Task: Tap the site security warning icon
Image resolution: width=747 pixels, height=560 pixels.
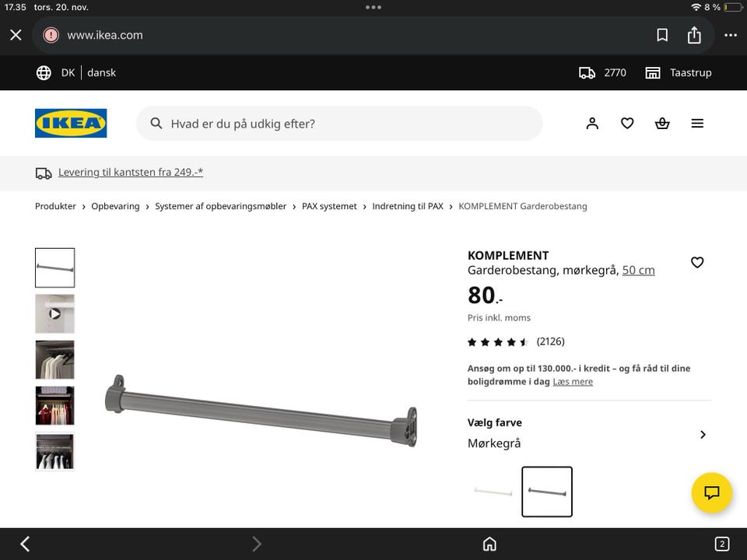Action: click(x=51, y=35)
